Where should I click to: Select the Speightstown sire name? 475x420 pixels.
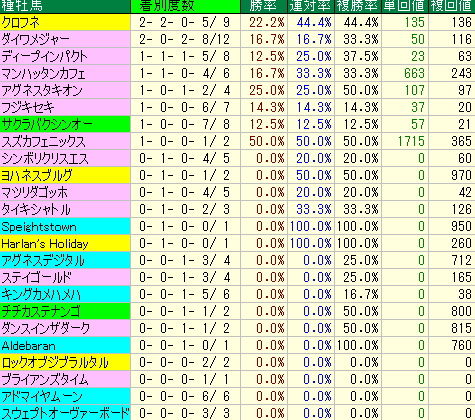pos(39,227)
